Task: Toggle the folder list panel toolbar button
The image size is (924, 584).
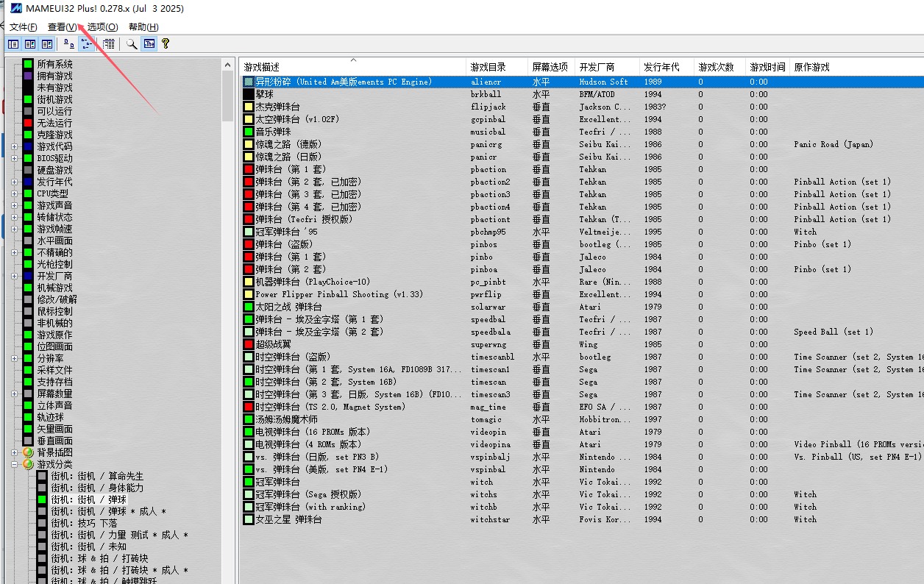Action: pos(13,44)
